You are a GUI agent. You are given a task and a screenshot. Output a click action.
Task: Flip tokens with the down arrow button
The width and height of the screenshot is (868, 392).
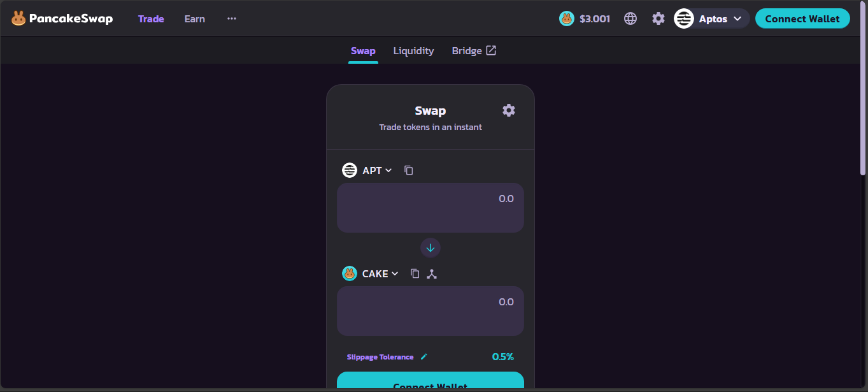coord(430,248)
